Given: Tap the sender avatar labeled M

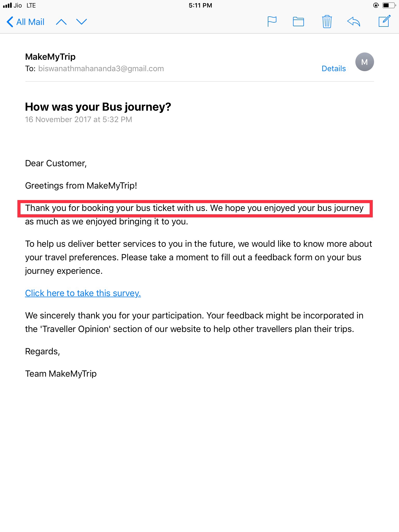Looking at the screenshot, I should (364, 62).
